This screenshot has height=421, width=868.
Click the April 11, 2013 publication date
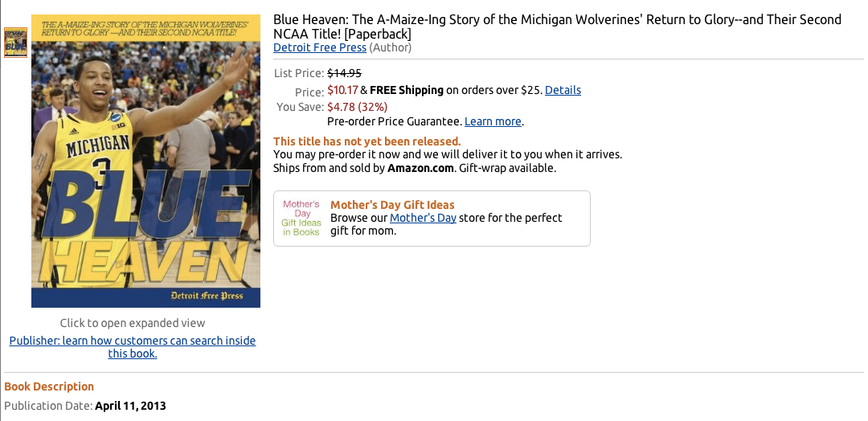coord(130,406)
